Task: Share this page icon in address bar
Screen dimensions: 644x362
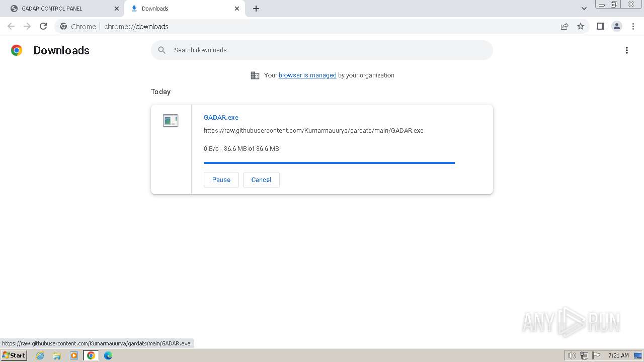Action: 565,26
